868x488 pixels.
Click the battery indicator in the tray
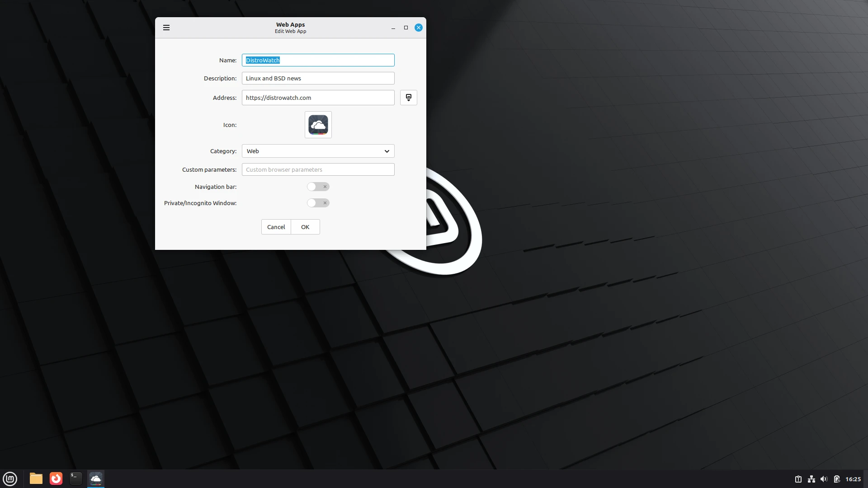[x=837, y=479]
